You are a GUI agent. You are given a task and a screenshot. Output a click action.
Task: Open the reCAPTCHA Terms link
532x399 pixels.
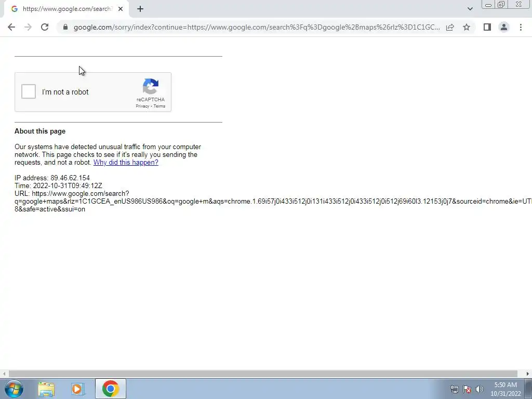click(x=159, y=106)
